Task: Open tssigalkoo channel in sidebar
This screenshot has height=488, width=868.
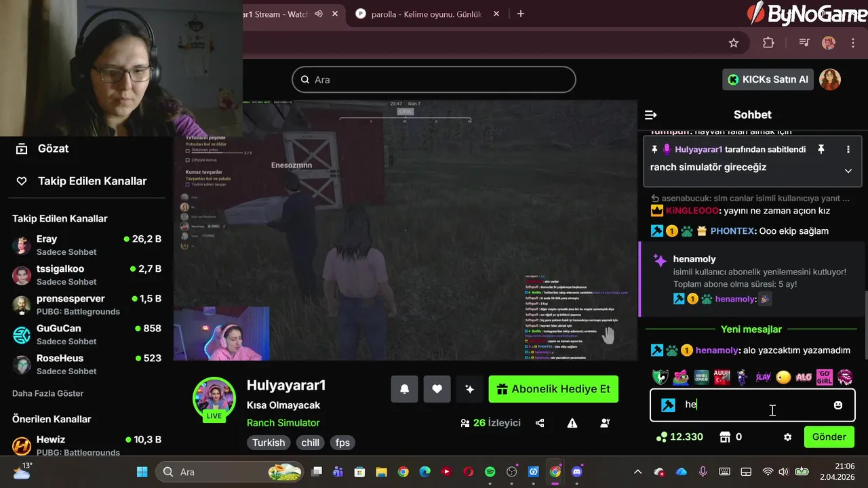Action: tap(87, 274)
